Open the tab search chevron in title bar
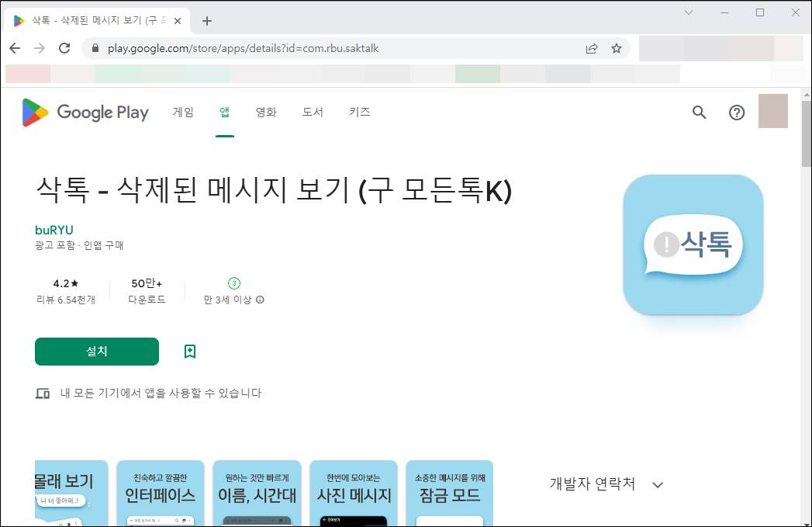This screenshot has width=812, height=527. tap(688, 12)
